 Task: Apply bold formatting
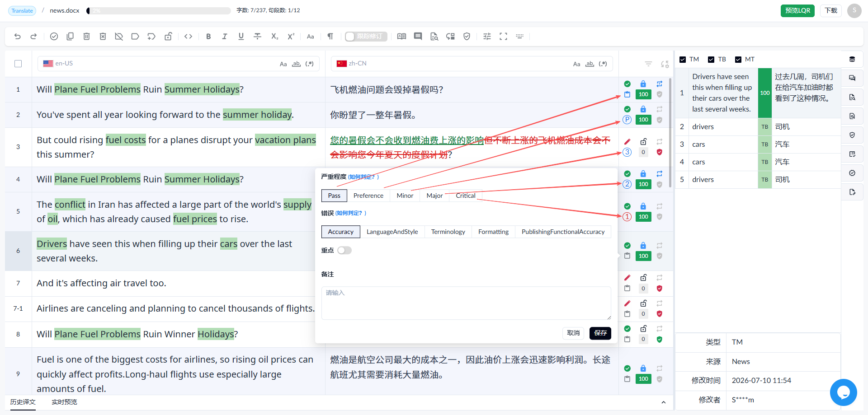pos(208,37)
